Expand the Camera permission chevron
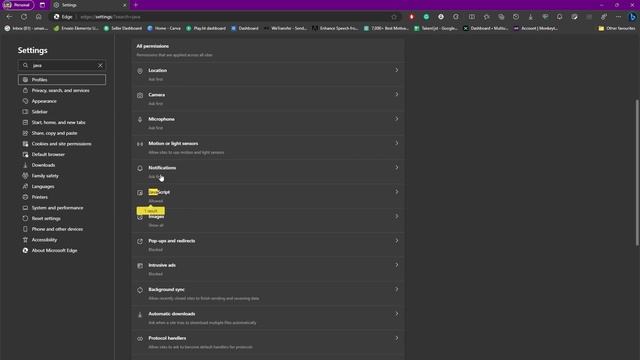The height and width of the screenshot is (360, 640). 396,94
